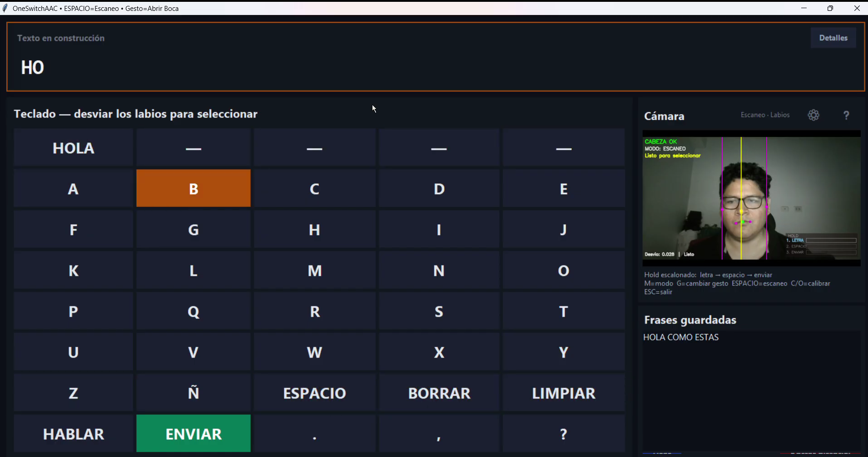This screenshot has width=868, height=457.
Task: Select letter D key
Action: point(439,188)
